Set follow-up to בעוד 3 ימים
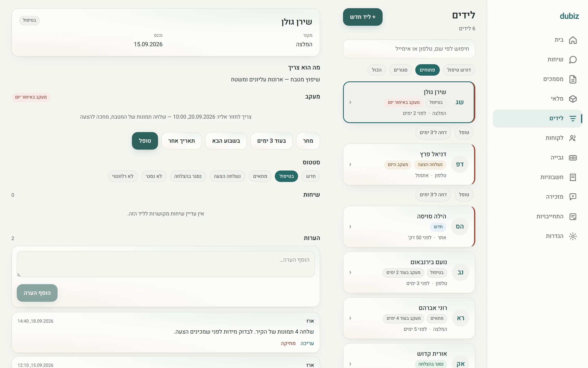This screenshot has height=368, width=588. coord(271,141)
